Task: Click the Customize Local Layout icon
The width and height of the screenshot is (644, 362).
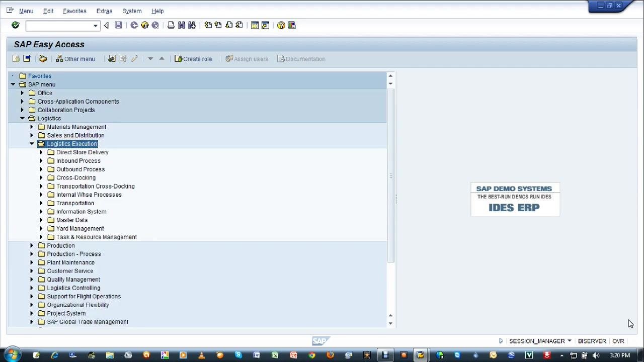Action: tap(292, 25)
